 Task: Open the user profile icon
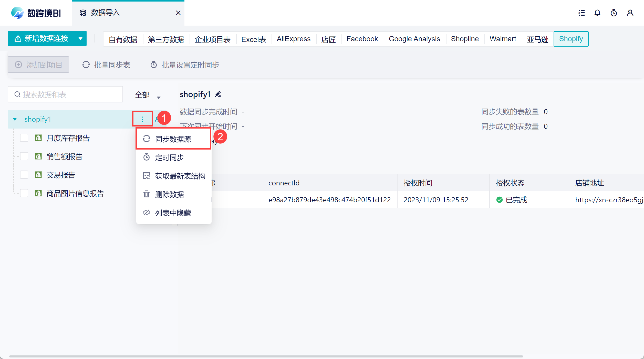point(630,13)
